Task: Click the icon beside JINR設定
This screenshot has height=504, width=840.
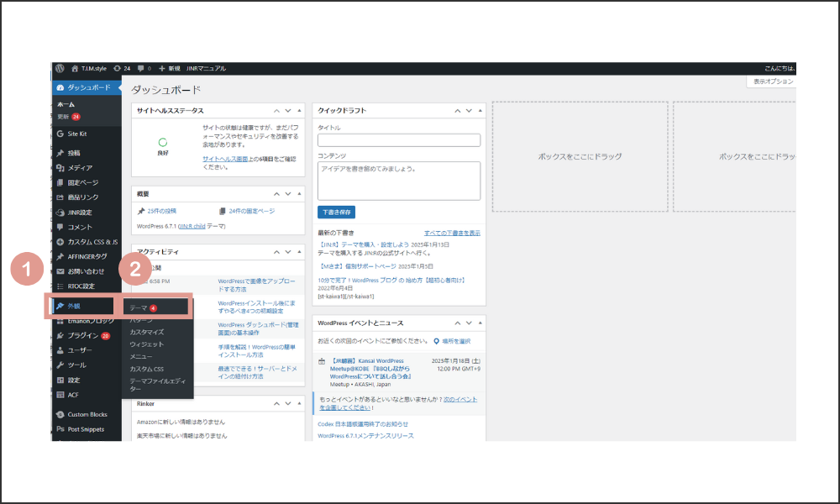Action: (60, 213)
